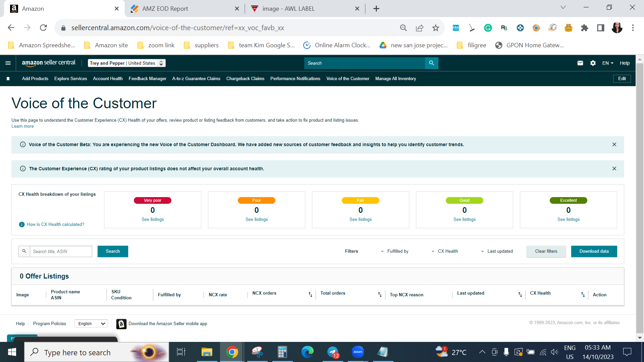Click the Windows Start button
Image resolution: width=644 pixels, height=362 pixels.
pyautogui.click(x=12, y=352)
